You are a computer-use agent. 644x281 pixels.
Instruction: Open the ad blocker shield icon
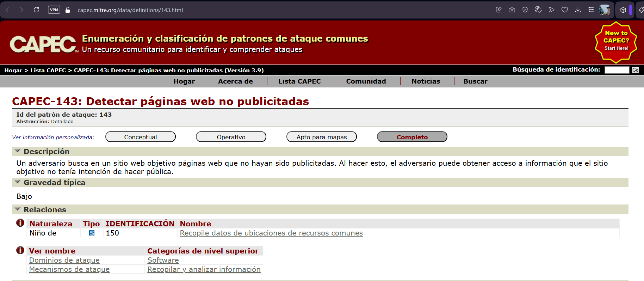pos(525,10)
